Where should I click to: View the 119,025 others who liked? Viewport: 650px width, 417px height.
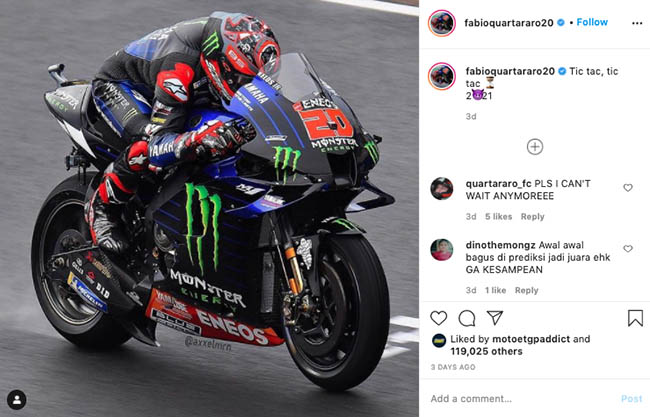coord(487,352)
